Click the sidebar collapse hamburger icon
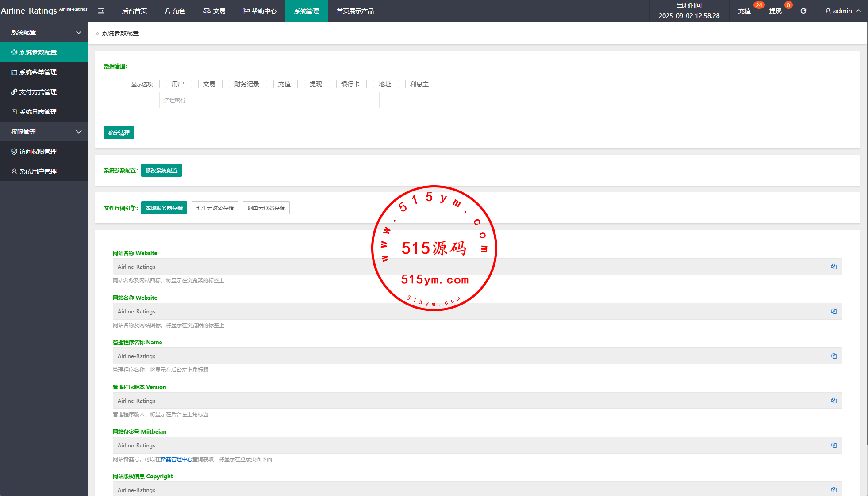 [x=101, y=11]
